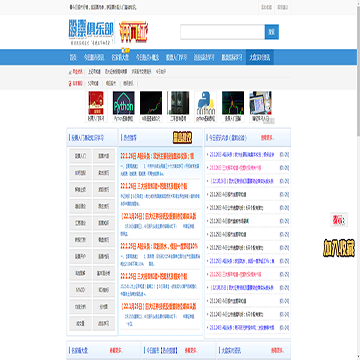This screenshot has width=360, height=360.
Task: Go to the 首页 navigation tab
Action: tap(73, 57)
